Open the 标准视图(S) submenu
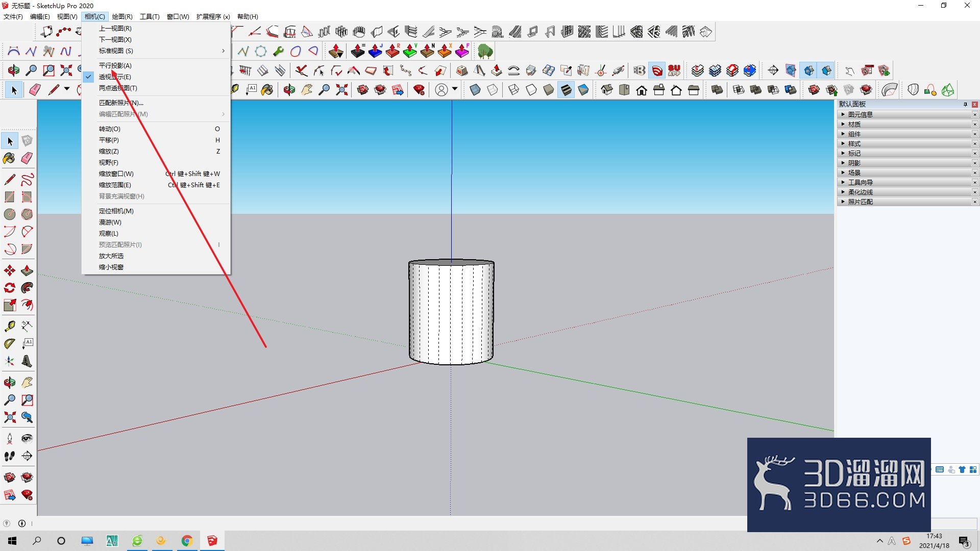This screenshot has height=551, width=980. coord(156,51)
